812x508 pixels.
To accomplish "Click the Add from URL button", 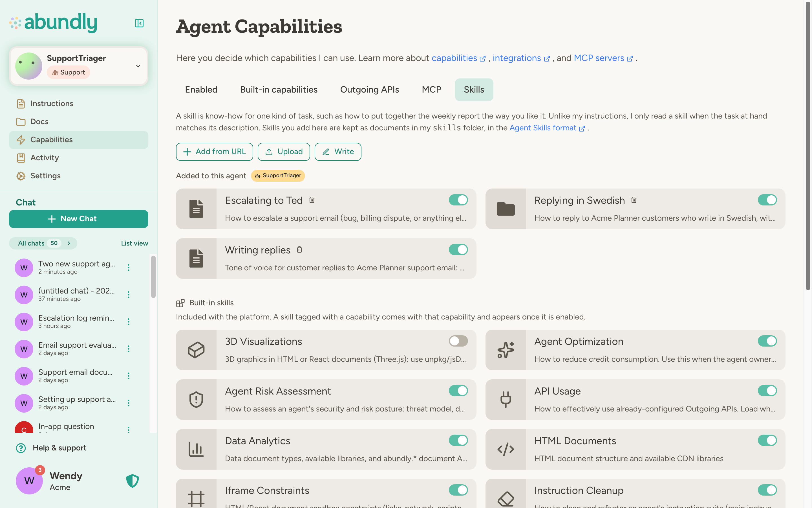I will pyautogui.click(x=214, y=152).
